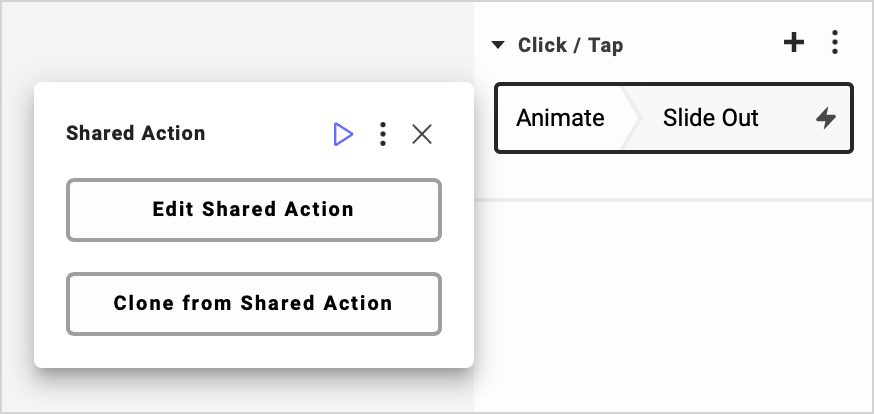
Task: Select the Animate action segment
Action: 560,118
